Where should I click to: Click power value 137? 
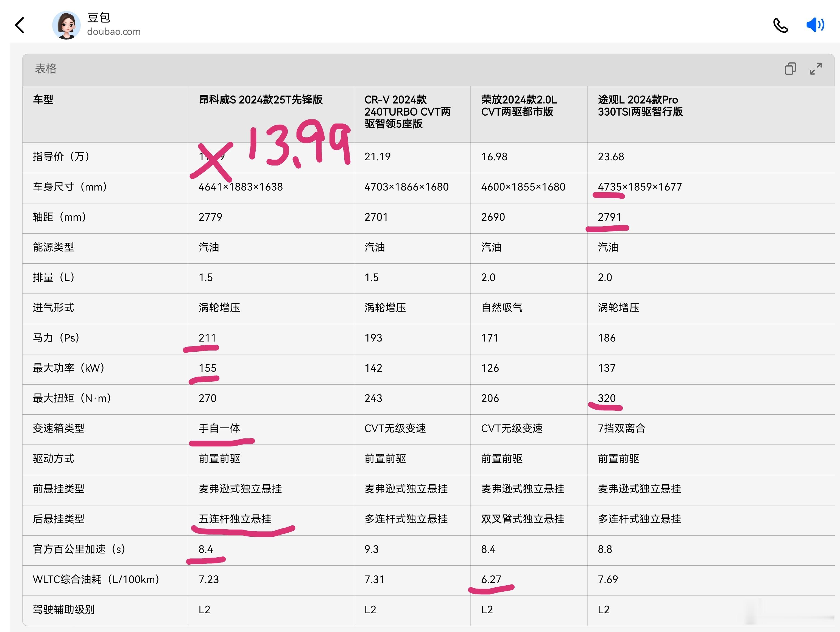[607, 368]
